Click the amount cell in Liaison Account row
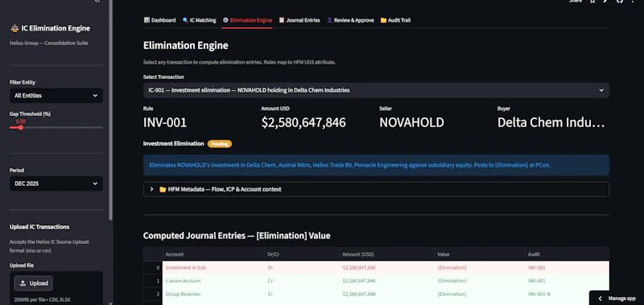Viewport: 644px width, 305px height. [x=386, y=281]
